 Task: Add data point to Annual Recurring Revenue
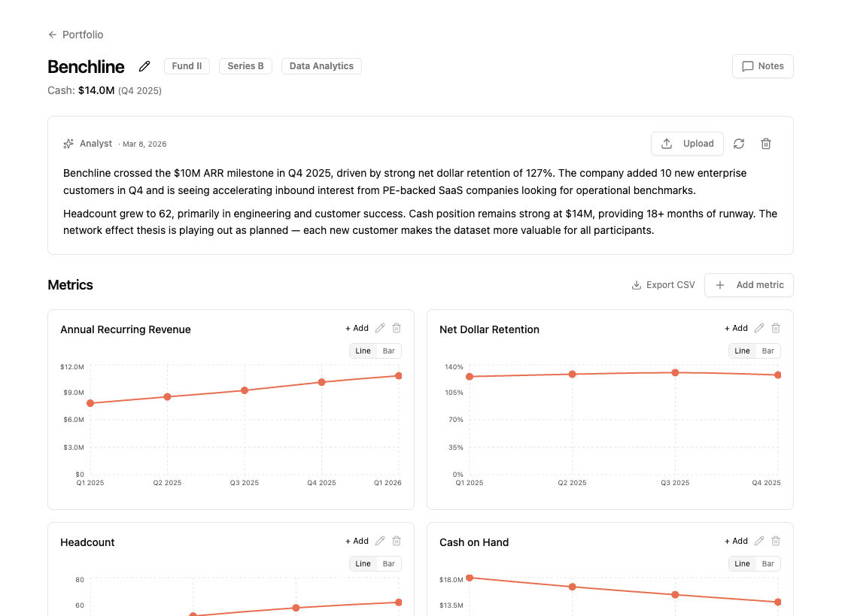(357, 328)
